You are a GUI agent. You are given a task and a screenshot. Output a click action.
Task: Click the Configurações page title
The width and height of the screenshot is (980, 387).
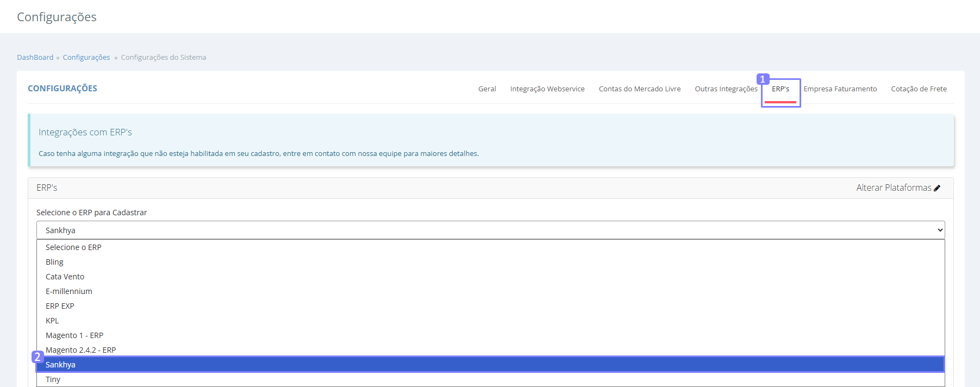(x=57, y=17)
